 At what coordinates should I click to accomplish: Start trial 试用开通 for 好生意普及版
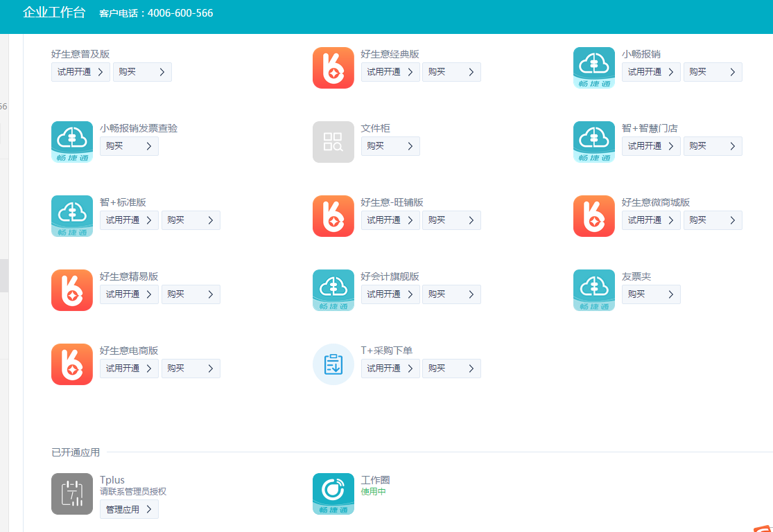coord(80,72)
